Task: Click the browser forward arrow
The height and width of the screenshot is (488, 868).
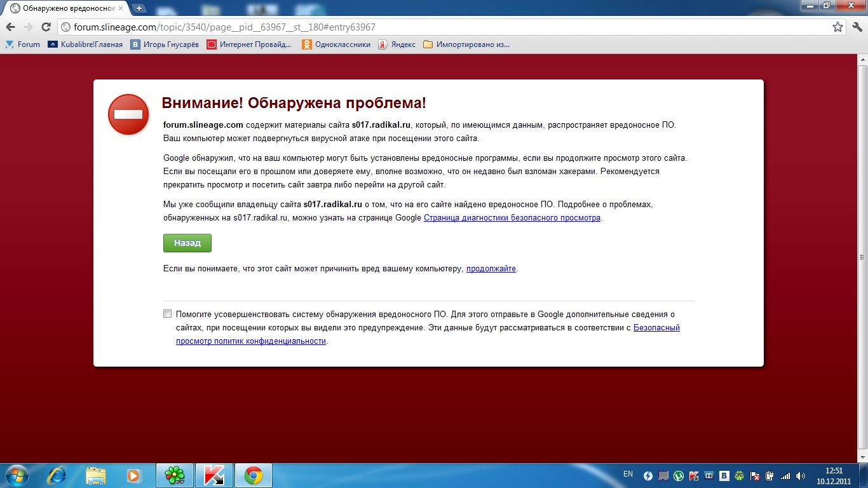Action: pyautogui.click(x=28, y=27)
